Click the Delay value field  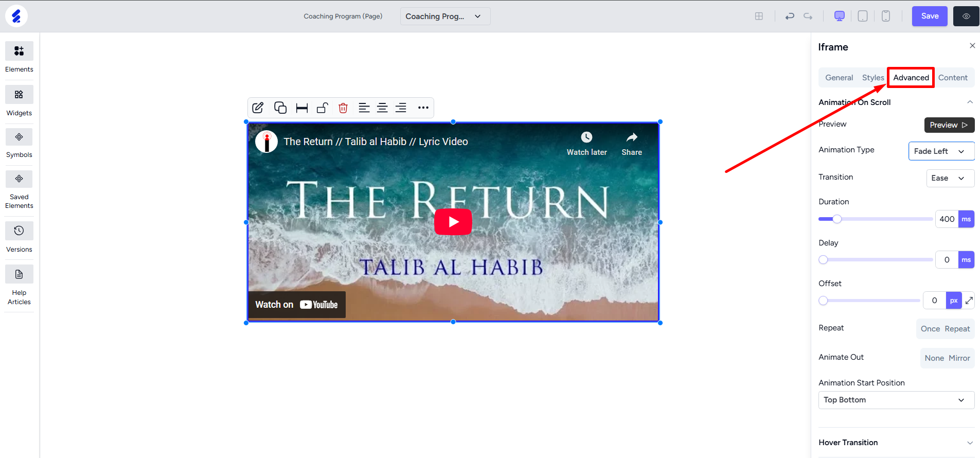coord(947,260)
